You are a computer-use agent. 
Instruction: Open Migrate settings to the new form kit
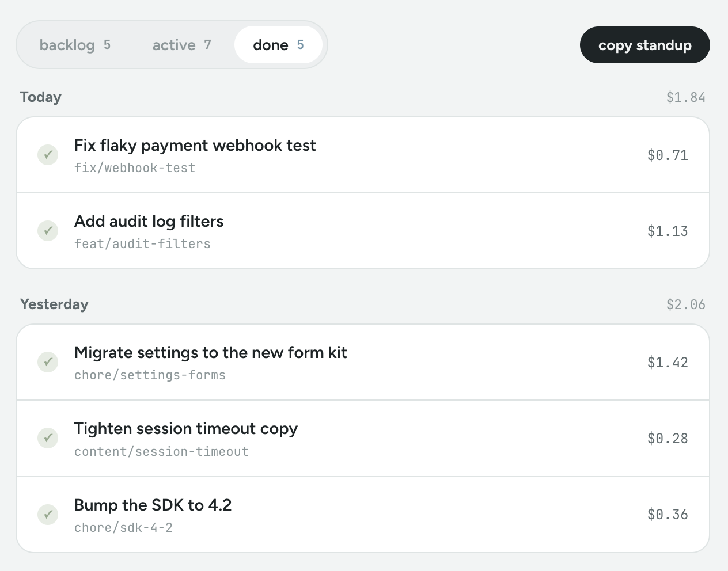363,362
